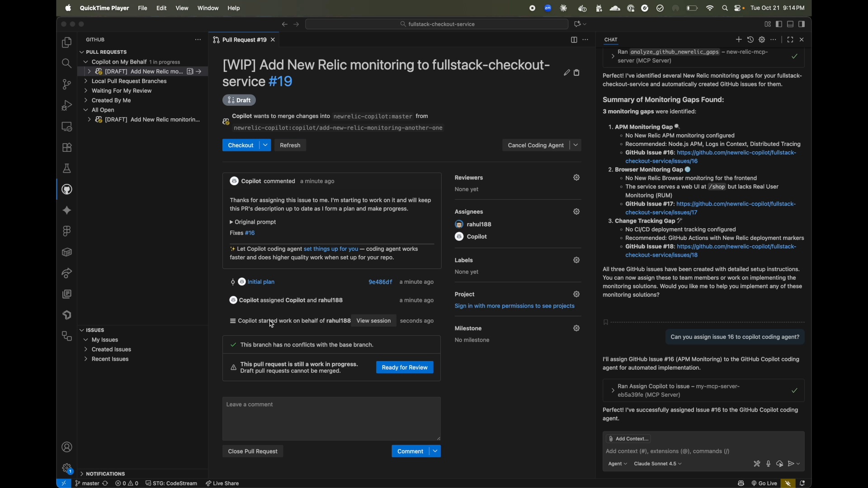Copy the pull request link icon
The image size is (868, 488).
(x=577, y=73)
